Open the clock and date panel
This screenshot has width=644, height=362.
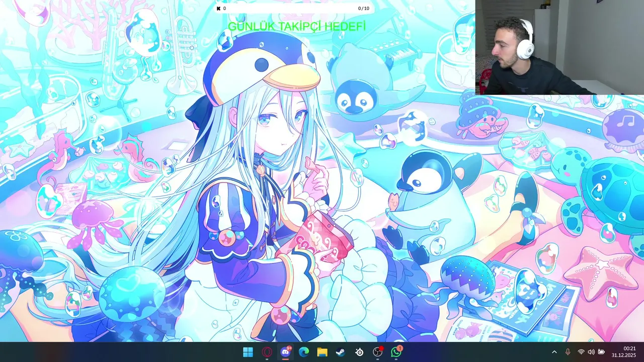pyautogui.click(x=624, y=352)
